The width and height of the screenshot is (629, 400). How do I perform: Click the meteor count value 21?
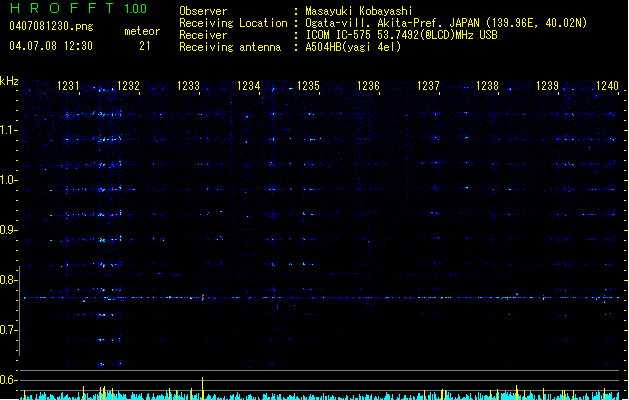(145, 46)
